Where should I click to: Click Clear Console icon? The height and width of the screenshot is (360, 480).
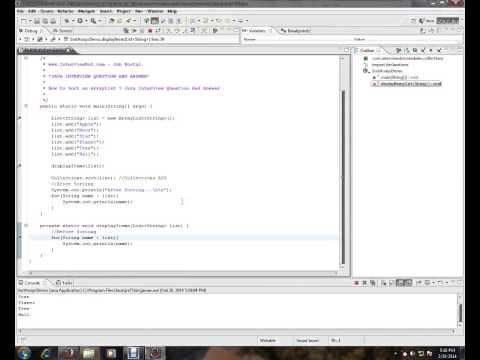coord(384,283)
